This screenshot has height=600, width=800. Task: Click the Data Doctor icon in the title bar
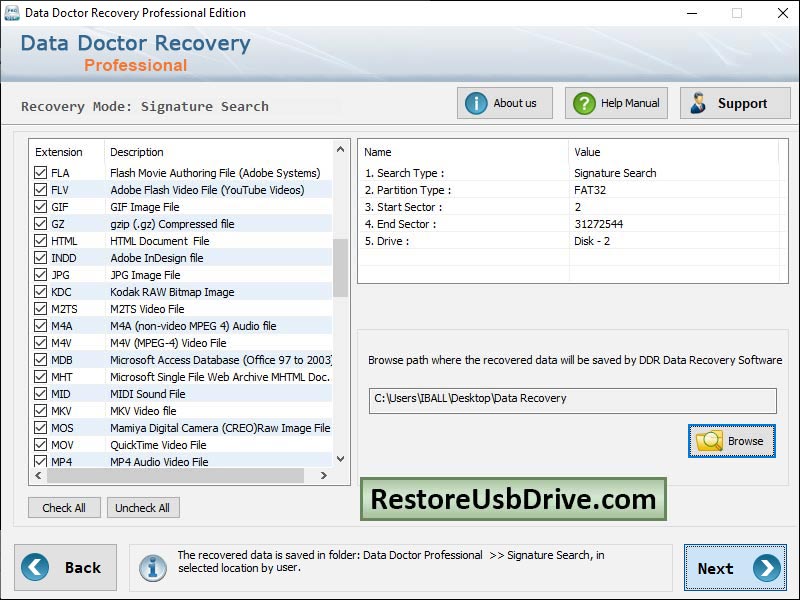pyautogui.click(x=12, y=13)
